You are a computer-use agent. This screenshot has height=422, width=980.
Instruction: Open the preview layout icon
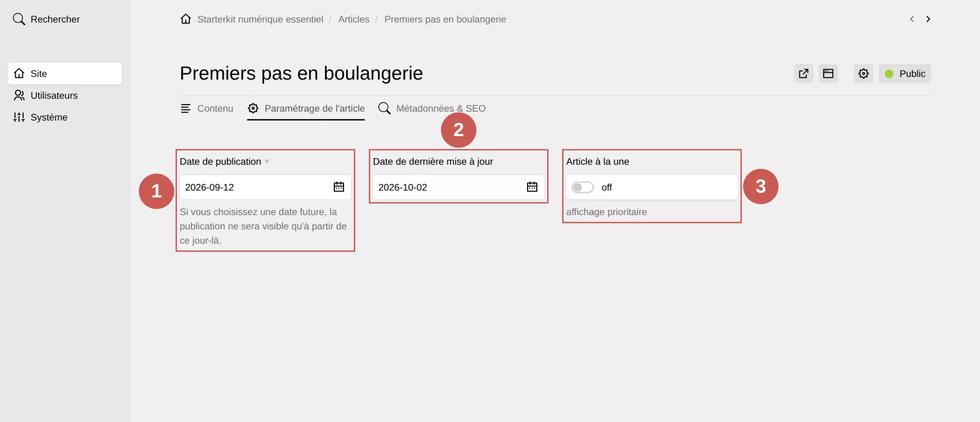tap(828, 74)
